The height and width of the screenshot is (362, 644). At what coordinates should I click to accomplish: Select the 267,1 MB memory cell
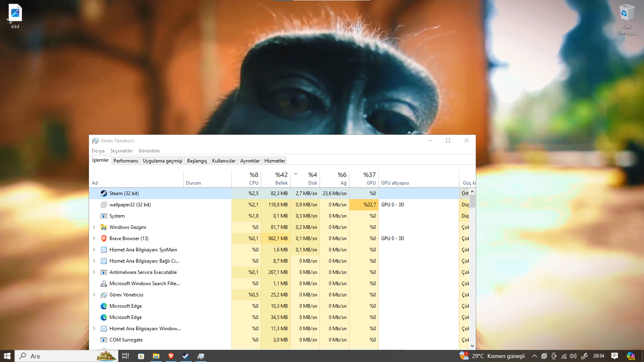click(x=276, y=272)
